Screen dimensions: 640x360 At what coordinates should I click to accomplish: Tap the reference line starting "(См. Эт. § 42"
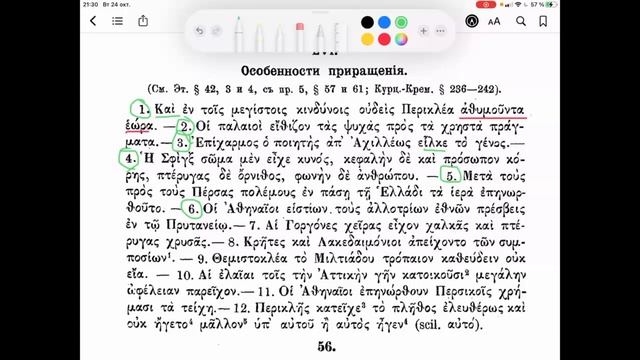(324, 89)
